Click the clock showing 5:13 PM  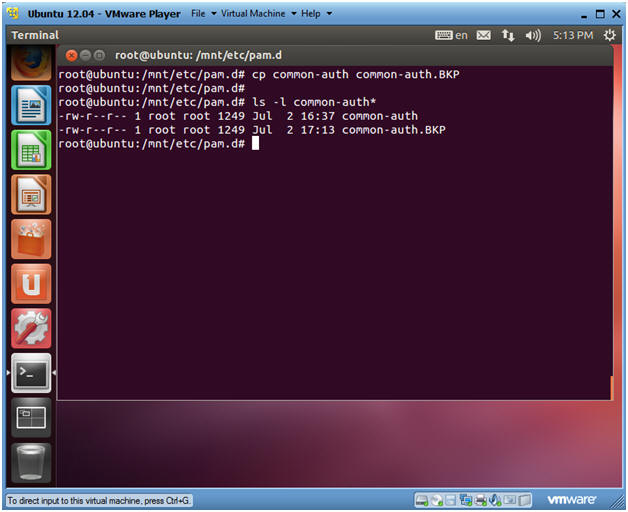point(573,35)
